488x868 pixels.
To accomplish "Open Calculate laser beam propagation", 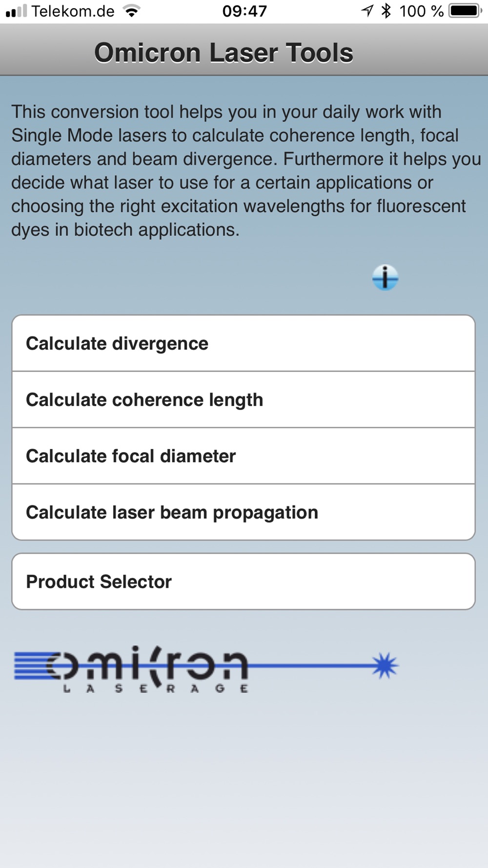I will tap(244, 512).
